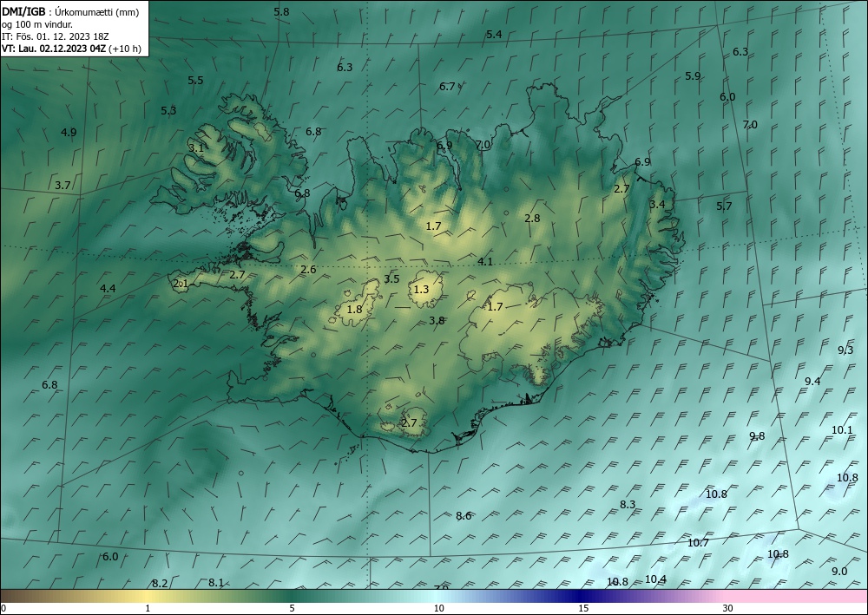Click the 'og 100 m vindur.' legend line
The image size is (868, 615).
coord(37,24)
